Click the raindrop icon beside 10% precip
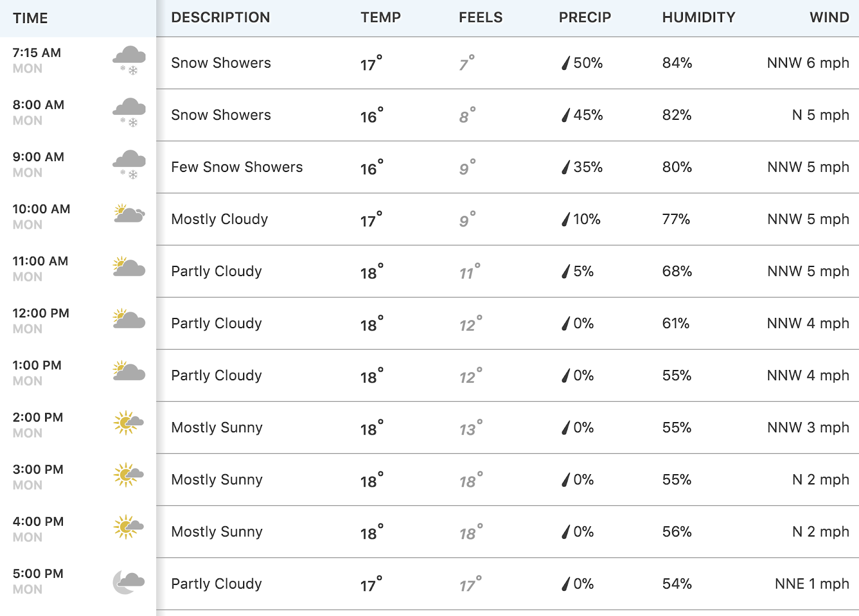Screen dimensions: 859x616 (565, 220)
